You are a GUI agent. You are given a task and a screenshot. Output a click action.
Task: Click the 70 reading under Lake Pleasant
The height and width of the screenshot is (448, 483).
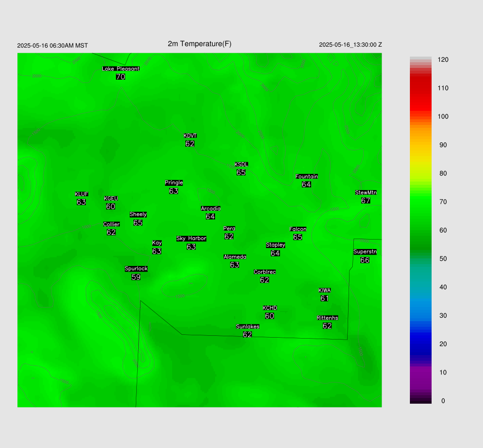(121, 77)
